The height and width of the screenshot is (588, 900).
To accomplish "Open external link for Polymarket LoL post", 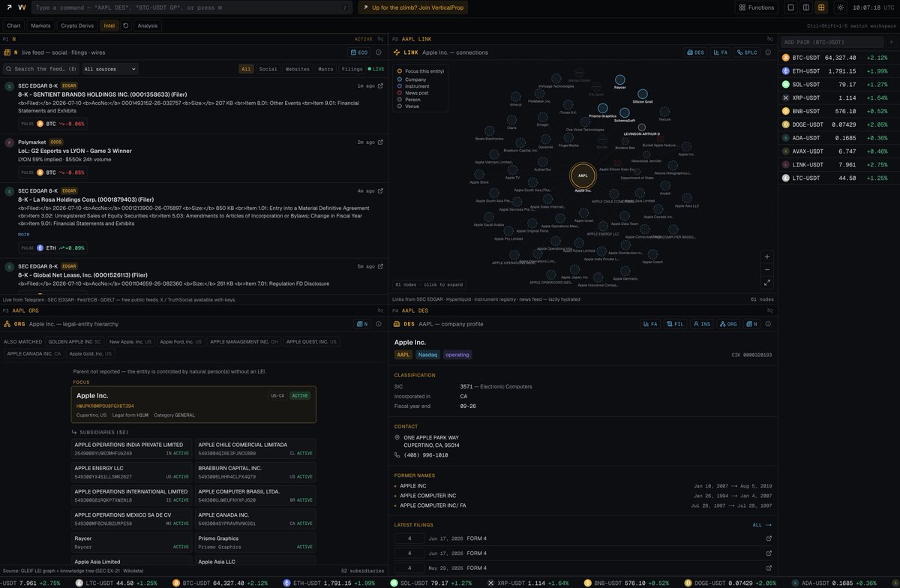I will click(x=380, y=142).
